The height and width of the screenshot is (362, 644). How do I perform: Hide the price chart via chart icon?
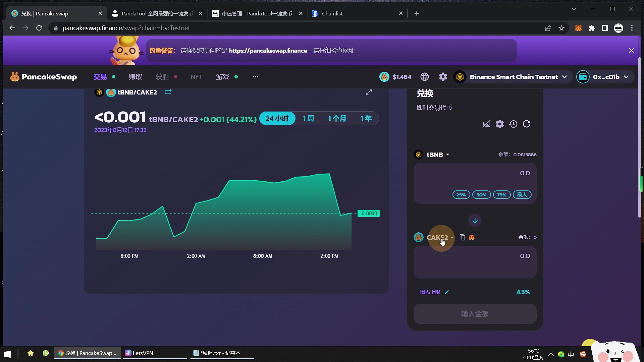click(x=486, y=124)
